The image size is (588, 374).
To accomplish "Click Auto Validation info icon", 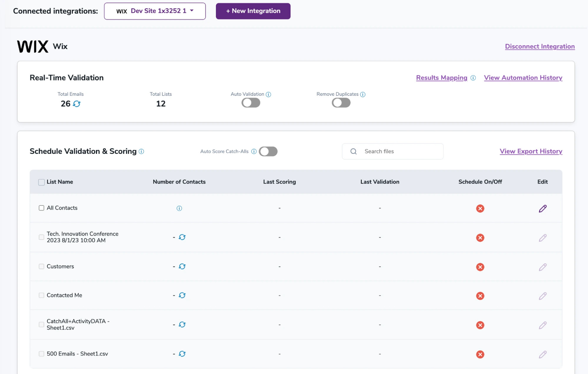I will tap(268, 94).
